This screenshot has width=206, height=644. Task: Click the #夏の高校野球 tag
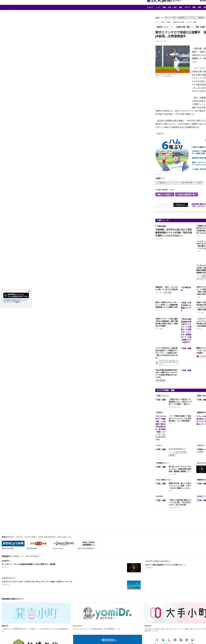161,380
